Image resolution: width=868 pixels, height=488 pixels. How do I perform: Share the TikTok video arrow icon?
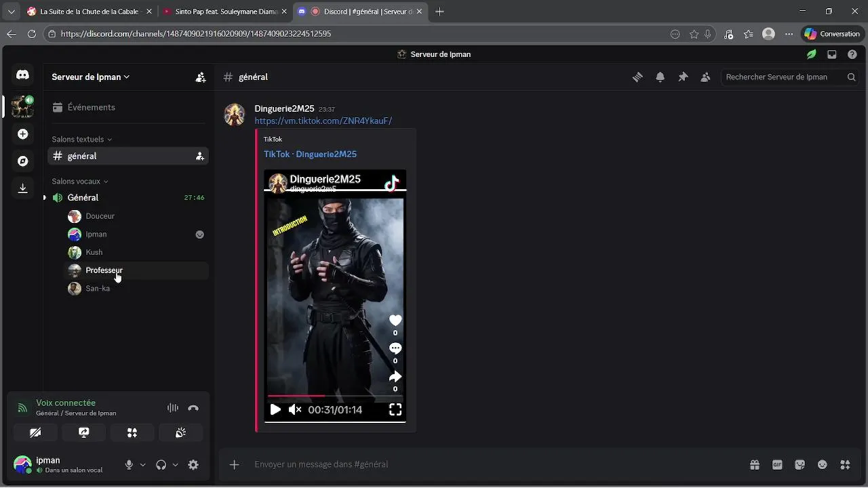pyautogui.click(x=395, y=377)
